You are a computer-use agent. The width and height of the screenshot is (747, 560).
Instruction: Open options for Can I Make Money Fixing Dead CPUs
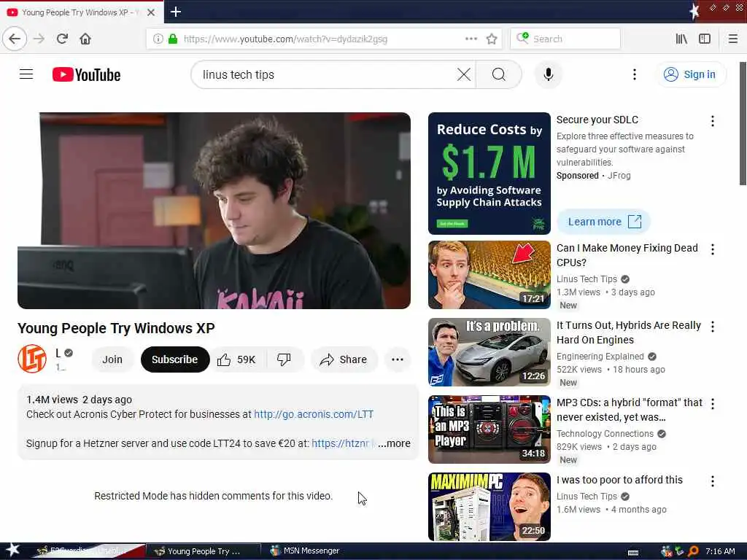coord(712,249)
